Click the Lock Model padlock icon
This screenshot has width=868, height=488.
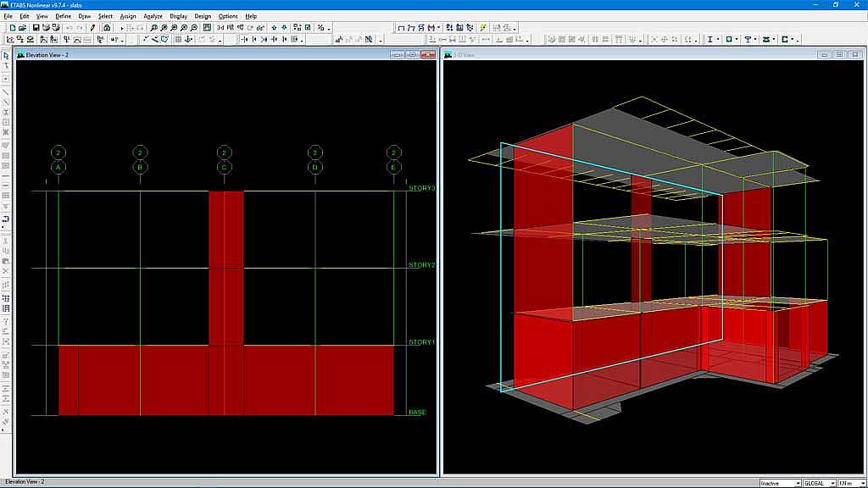click(107, 27)
